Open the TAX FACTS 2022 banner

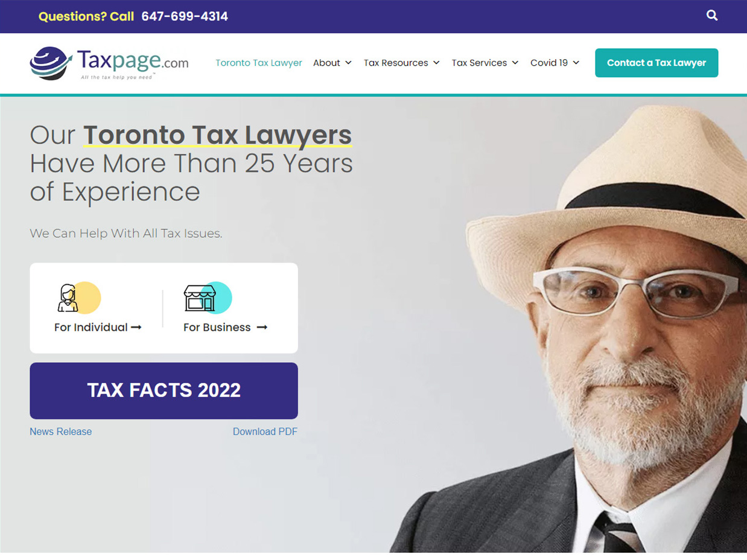(164, 390)
